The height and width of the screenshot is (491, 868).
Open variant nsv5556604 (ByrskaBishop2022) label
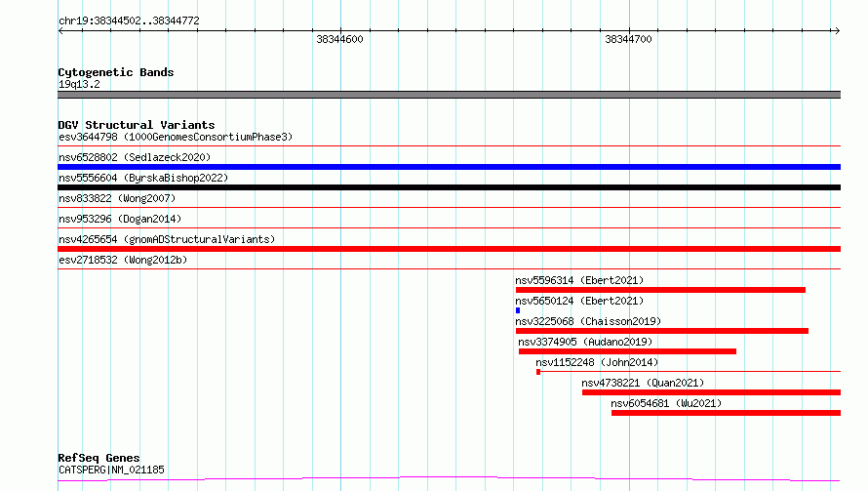coord(143,178)
